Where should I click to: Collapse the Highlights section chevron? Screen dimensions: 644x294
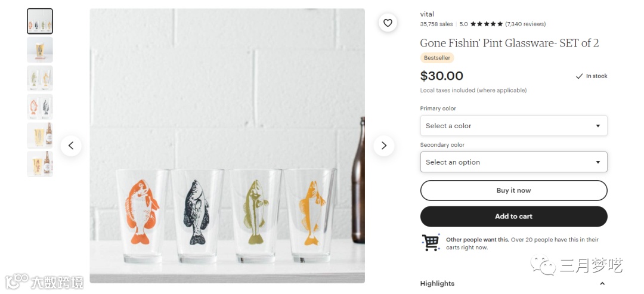[602, 283]
